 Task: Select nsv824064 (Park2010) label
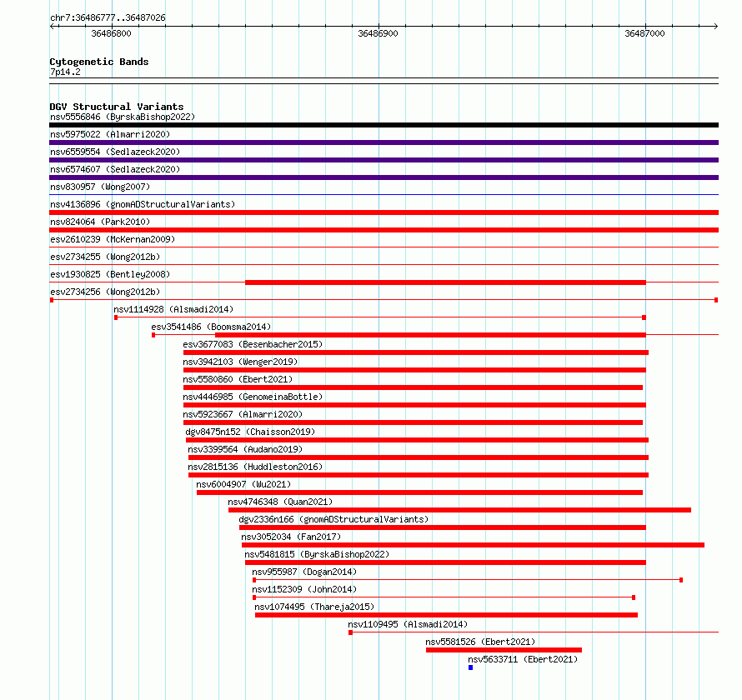(100, 222)
